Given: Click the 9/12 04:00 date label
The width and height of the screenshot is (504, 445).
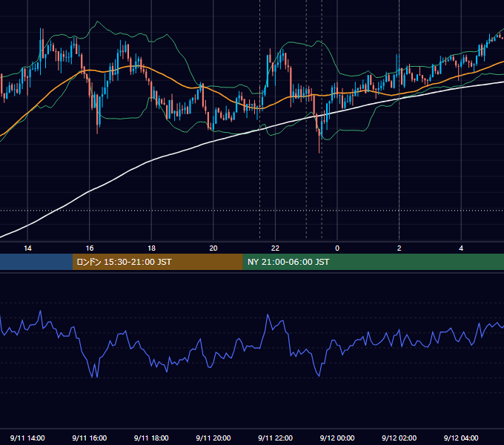Looking at the screenshot, I should point(461,438).
